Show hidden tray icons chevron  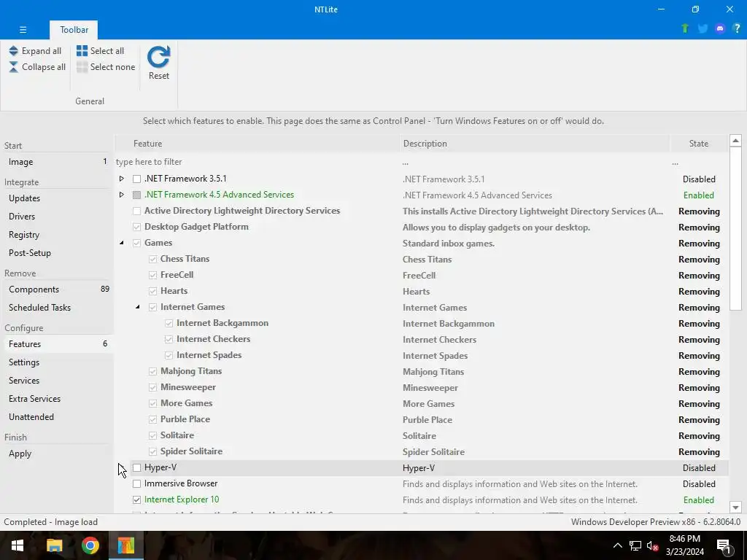[617, 545]
